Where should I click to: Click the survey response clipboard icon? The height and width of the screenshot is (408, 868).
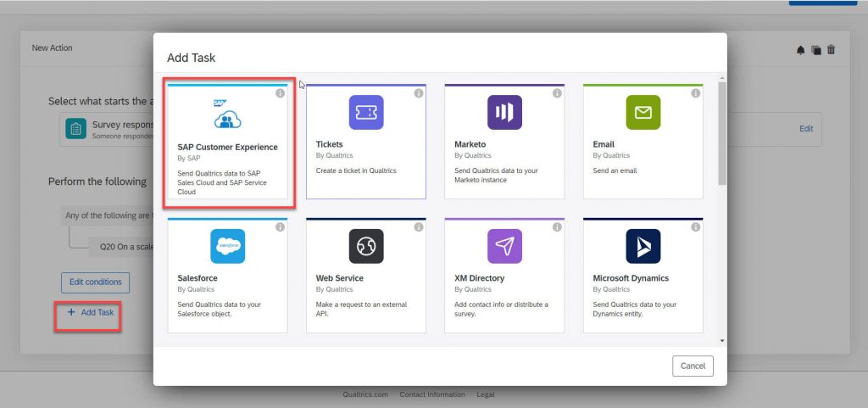(x=75, y=128)
